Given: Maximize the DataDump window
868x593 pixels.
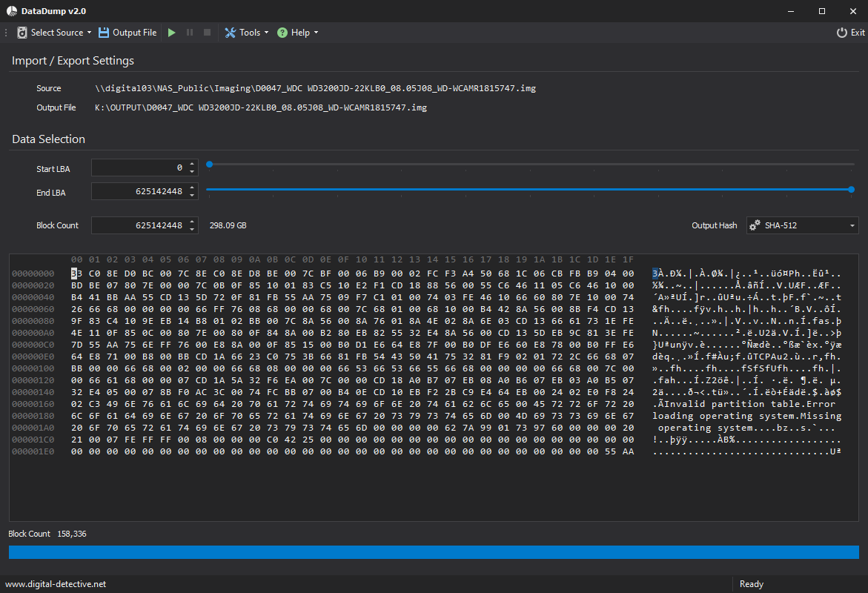Looking at the screenshot, I should (x=821, y=11).
